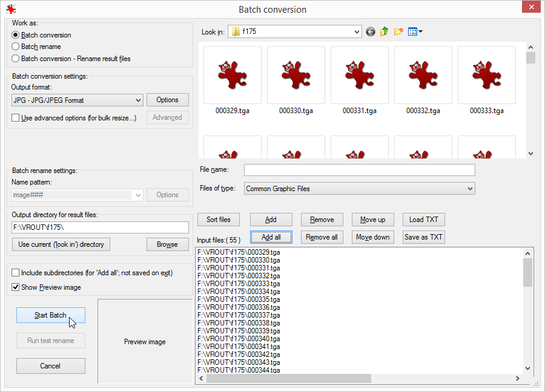Select the 000331.tga file icon

[360, 76]
